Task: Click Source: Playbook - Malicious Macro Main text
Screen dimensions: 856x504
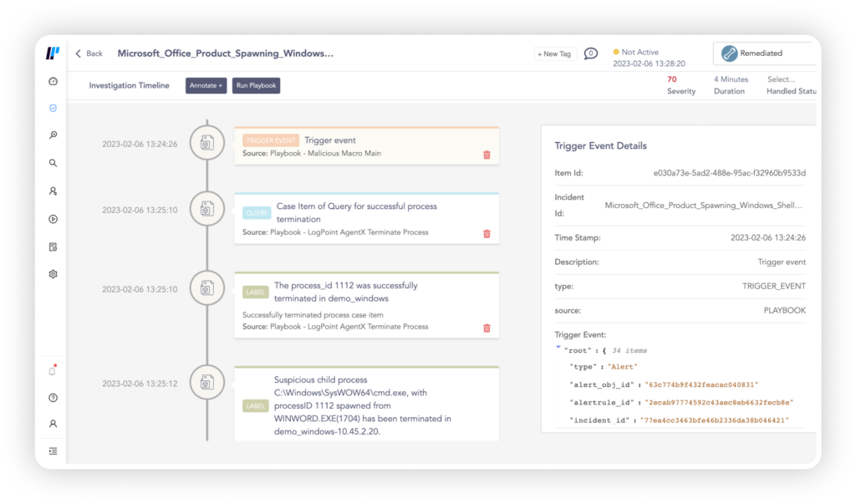Action: point(312,154)
